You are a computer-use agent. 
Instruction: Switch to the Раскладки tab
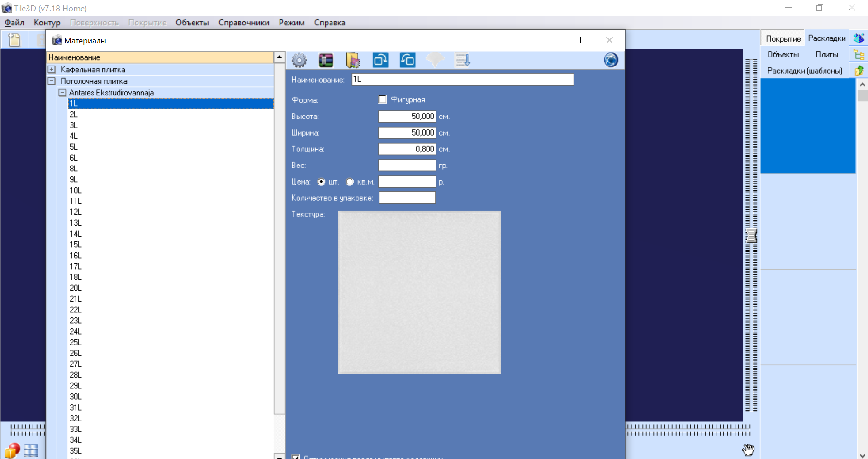[827, 38]
